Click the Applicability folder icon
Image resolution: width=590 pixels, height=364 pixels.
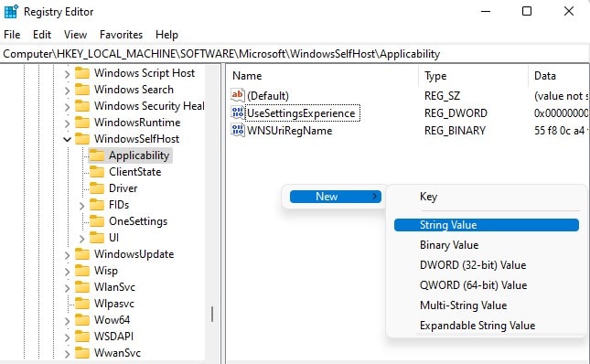click(x=97, y=155)
